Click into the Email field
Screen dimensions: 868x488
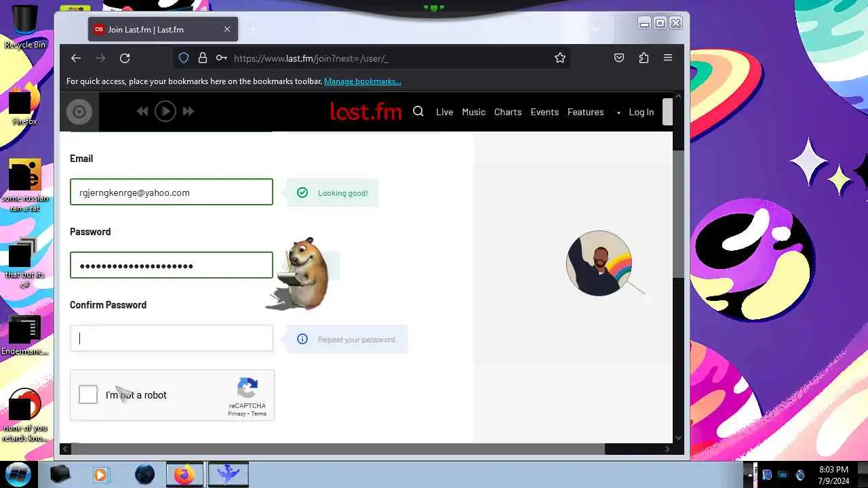pyautogui.click(x=172, y=192)
